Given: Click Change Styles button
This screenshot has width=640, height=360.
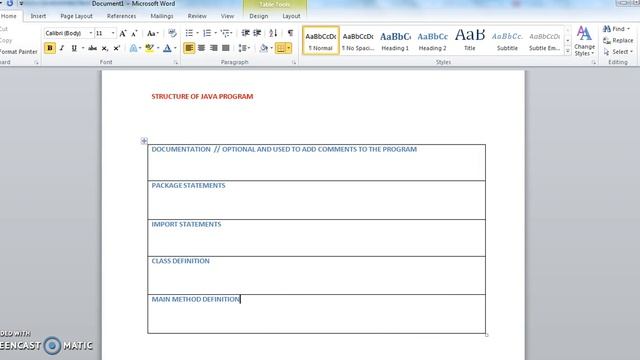Looking at the screenshot, I should pyautogui.click(x=584, y=41).
